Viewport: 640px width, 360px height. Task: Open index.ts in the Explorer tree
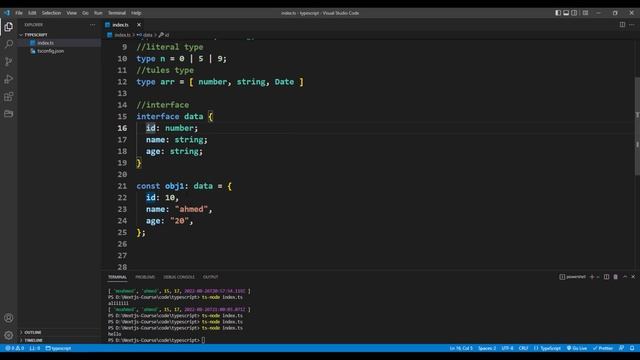[59, 43]
